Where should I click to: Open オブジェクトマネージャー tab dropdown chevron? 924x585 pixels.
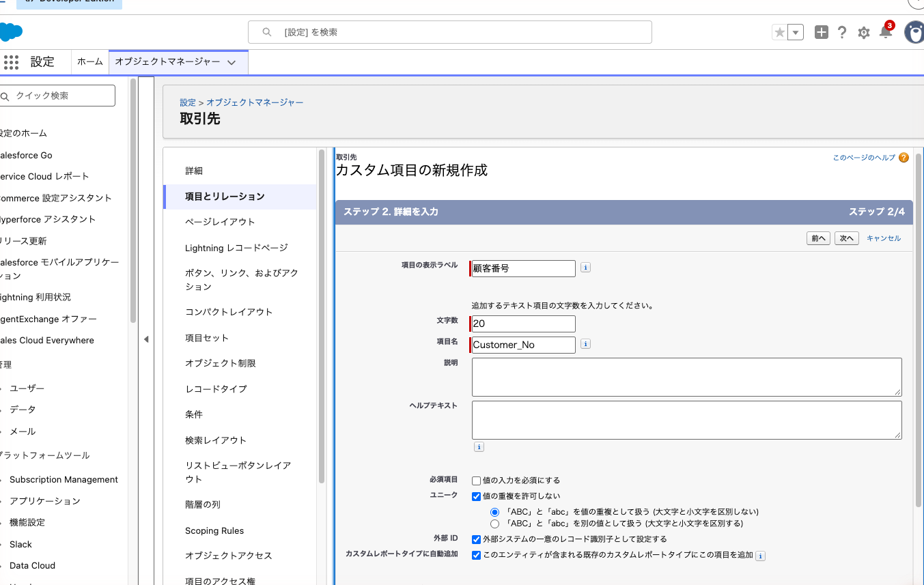[232, 62]
